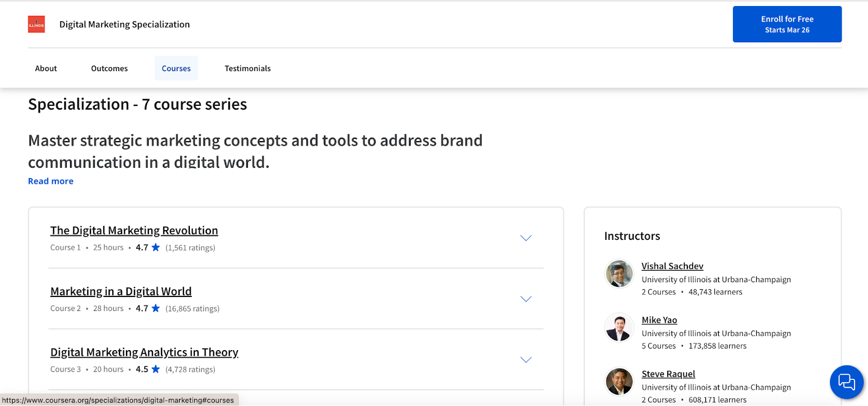Visit Vishal Sachdev's instructor page
Viewport: 868px width, 406px height.
coord(672,266)
